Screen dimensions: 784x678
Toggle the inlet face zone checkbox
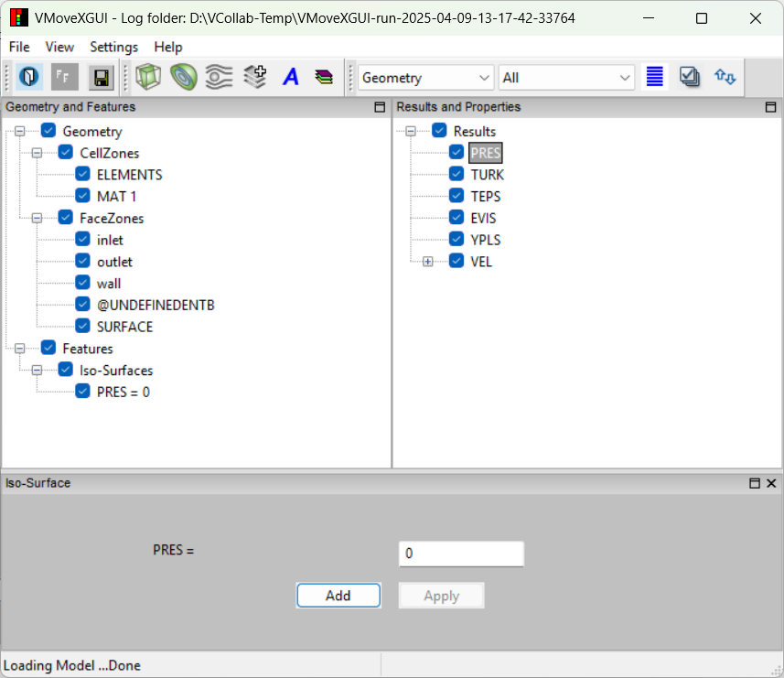click(82, 239)
